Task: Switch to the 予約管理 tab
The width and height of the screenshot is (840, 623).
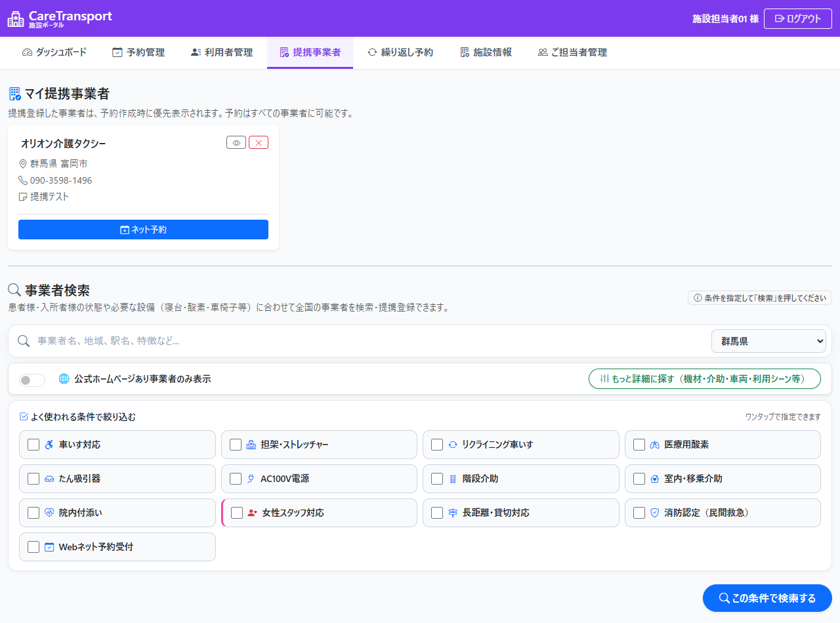Action: point(138,52)
